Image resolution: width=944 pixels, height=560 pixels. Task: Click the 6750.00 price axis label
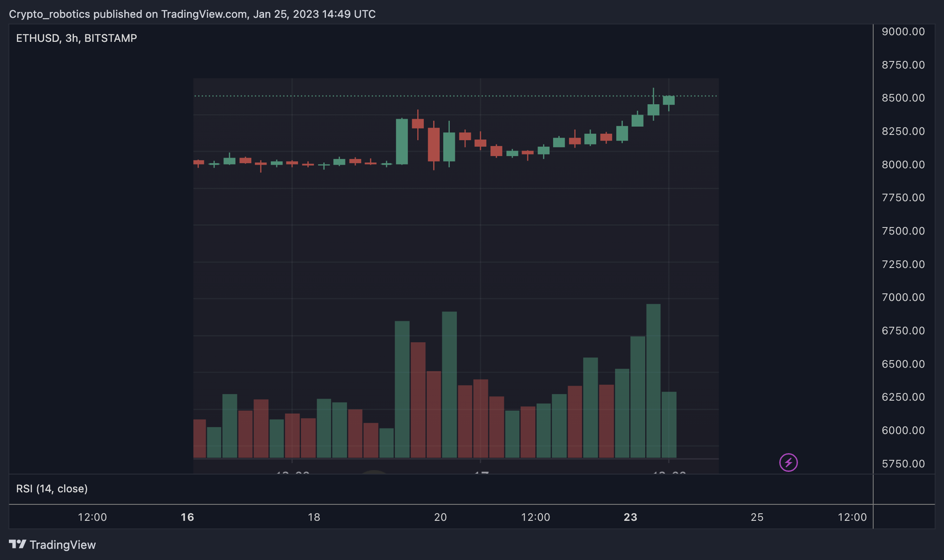tap(903, 331)
